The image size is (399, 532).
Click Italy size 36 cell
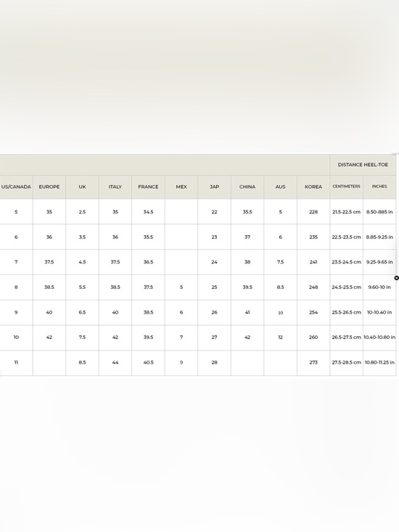click(x=115, y=237)
